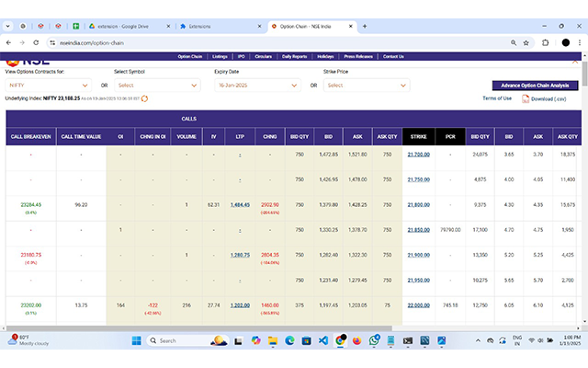Open Press Releases in the navigation bar
The image size is (588, 368).
[358, 56]
